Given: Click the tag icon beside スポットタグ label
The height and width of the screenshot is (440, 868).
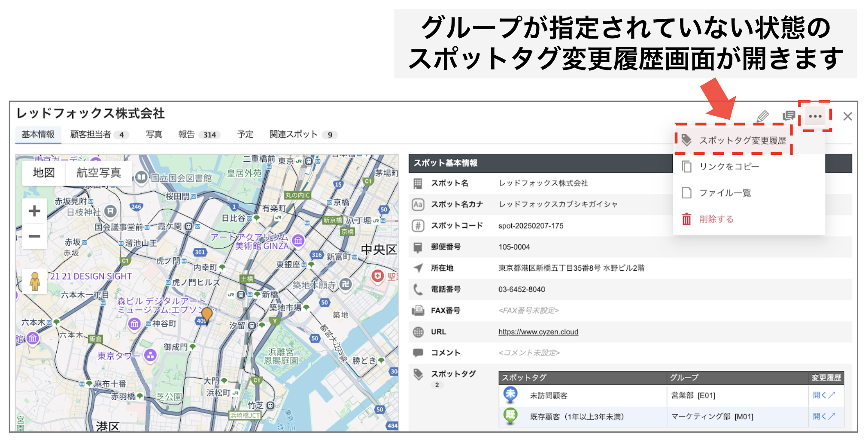Looking at the screenshot, I should (418, 374).
